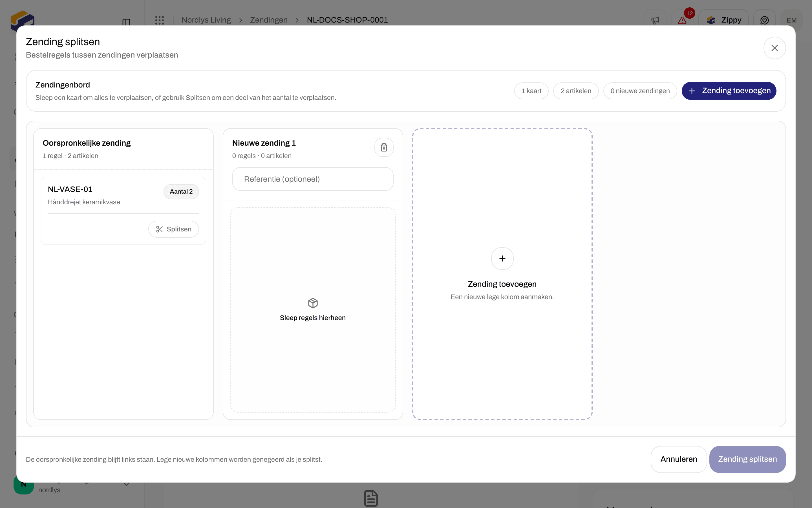Click Annuleren to cancel

coord(678,459)
